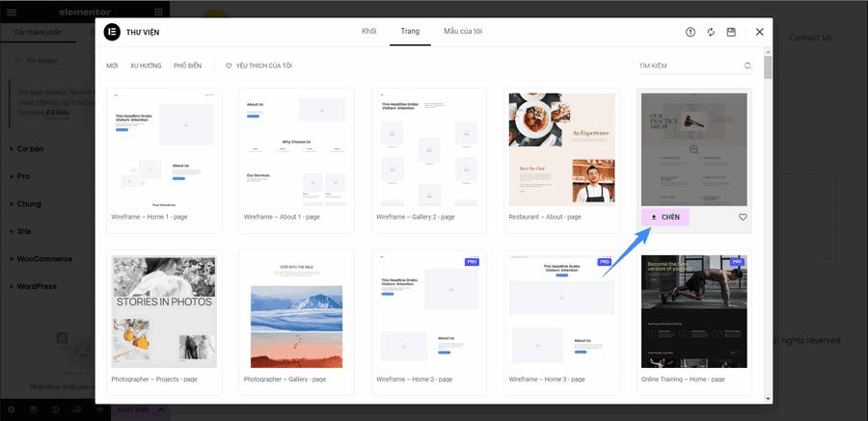
Task: Open settings gear in Elementor bottom bar
Action: click(x=12, y=410)
